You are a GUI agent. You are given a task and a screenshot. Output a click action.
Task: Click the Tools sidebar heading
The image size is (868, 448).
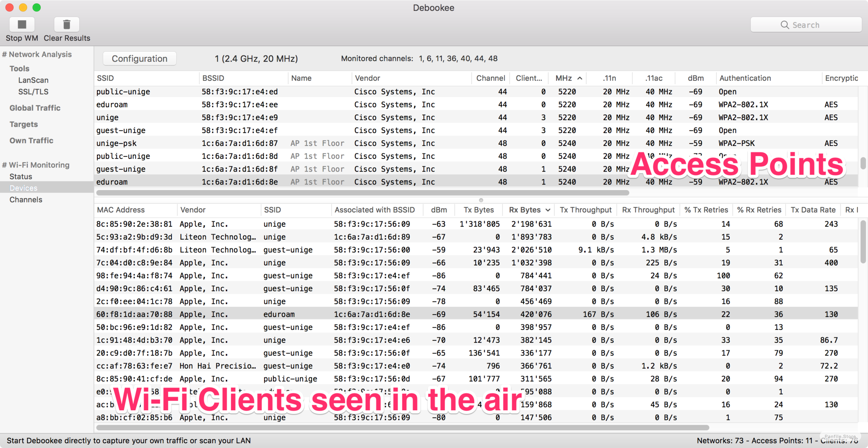(x=19, y=69)
